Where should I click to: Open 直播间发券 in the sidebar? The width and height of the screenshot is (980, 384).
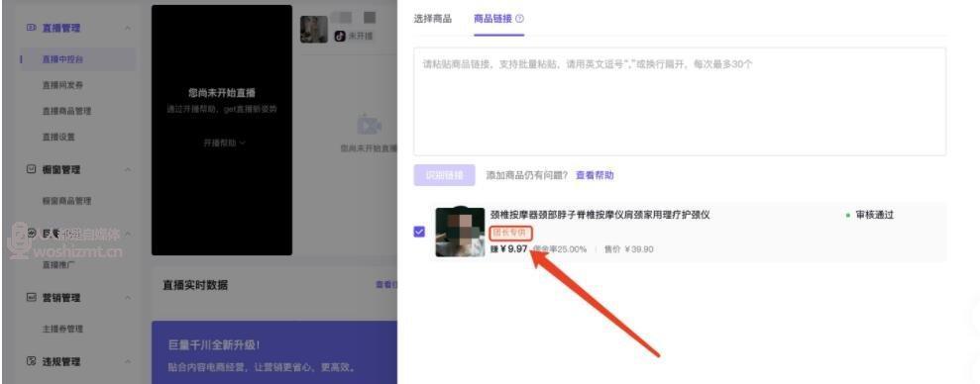pos(62,85)
